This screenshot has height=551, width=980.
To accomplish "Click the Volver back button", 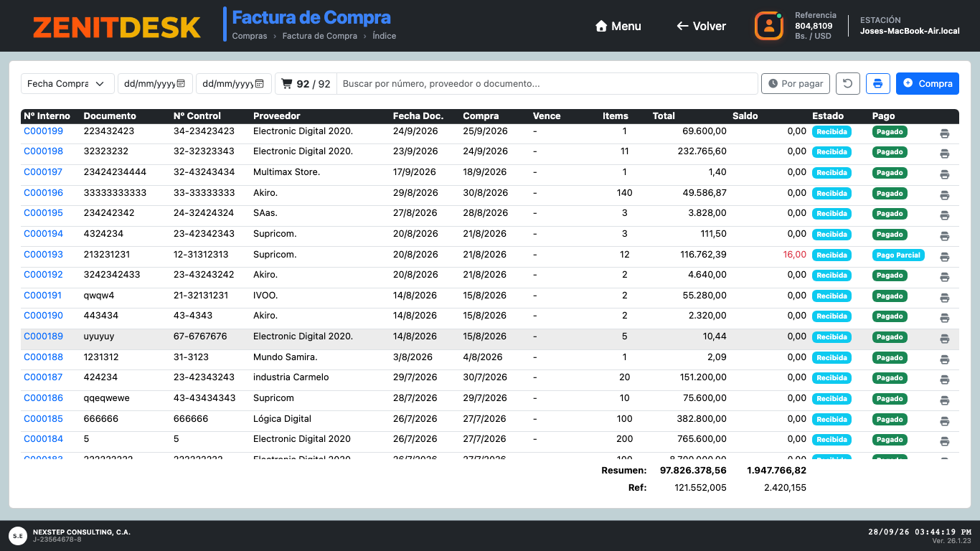I will [x=701, y=26].
